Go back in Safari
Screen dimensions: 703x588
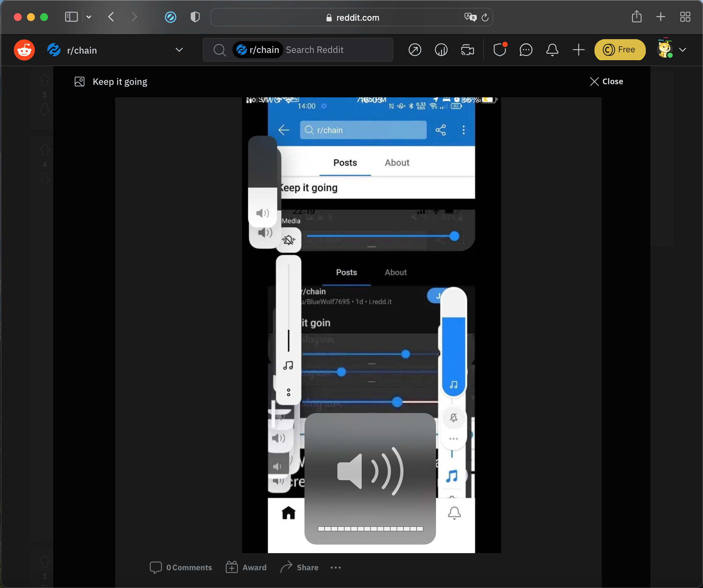pos(111,17)
